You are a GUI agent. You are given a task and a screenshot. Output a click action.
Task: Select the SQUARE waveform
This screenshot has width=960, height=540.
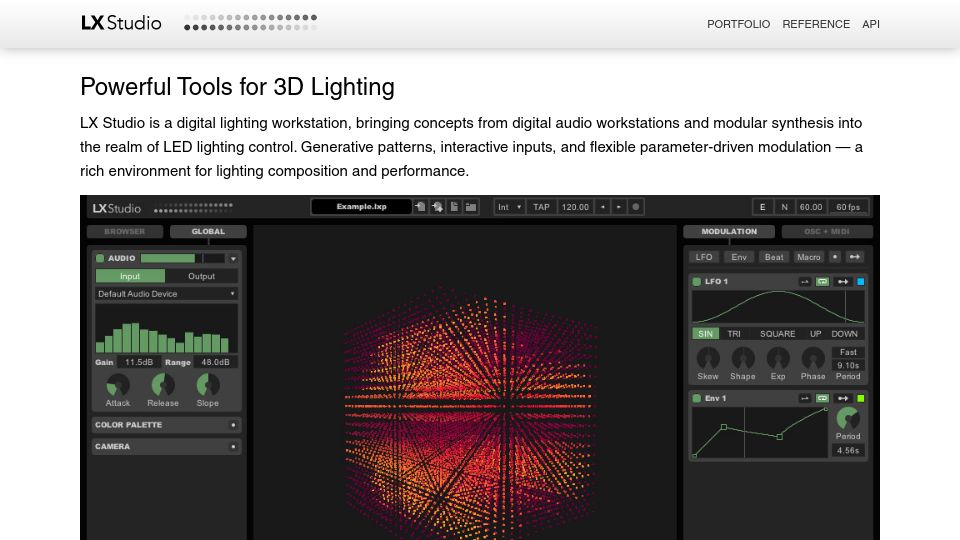778,334
